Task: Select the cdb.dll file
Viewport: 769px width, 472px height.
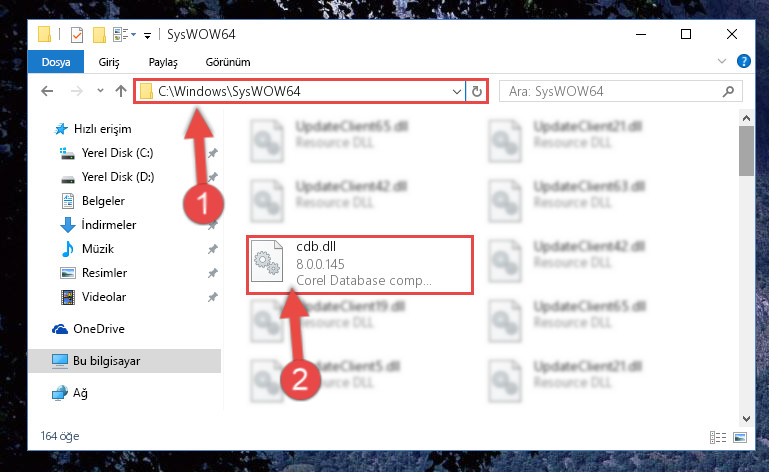Action: (x=360, y=265)
